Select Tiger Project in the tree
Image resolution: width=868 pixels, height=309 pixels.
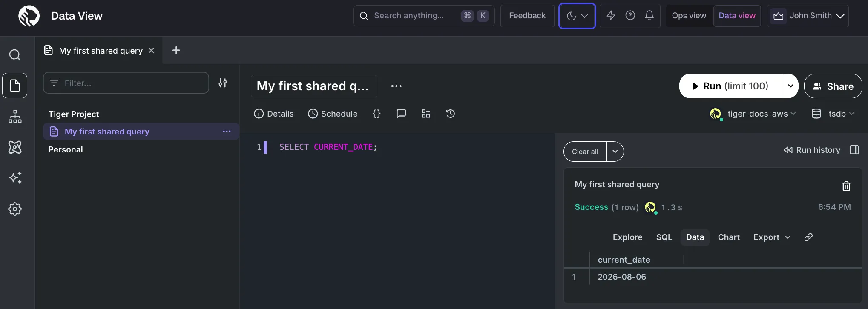[74, 114]
